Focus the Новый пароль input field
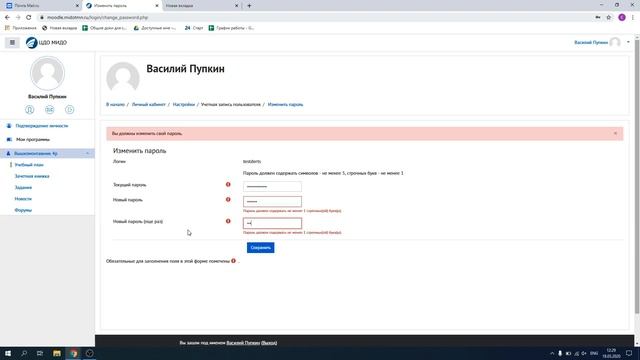The width and height of the screenshot is (640, 360). (272, 202)
